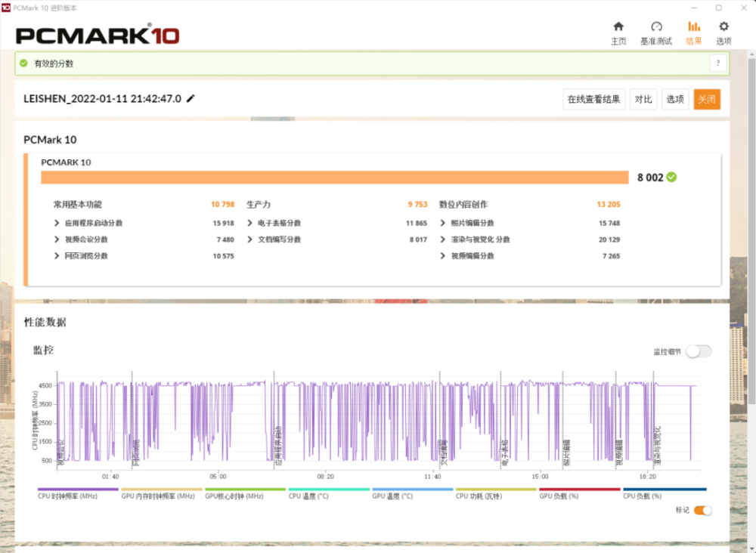Click the 视频会议 marker line in chart
The image size is (756, 553).
click(x=57, y=419)
